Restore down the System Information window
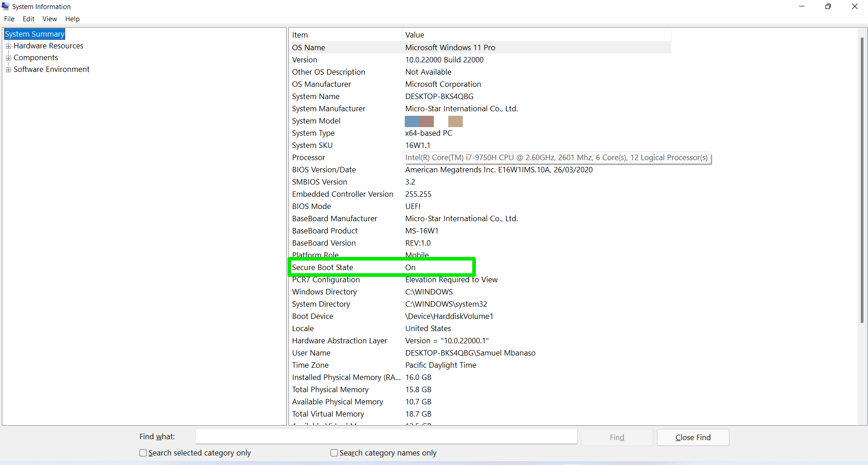This screenshot has height=465, width=868. point(828,6)
